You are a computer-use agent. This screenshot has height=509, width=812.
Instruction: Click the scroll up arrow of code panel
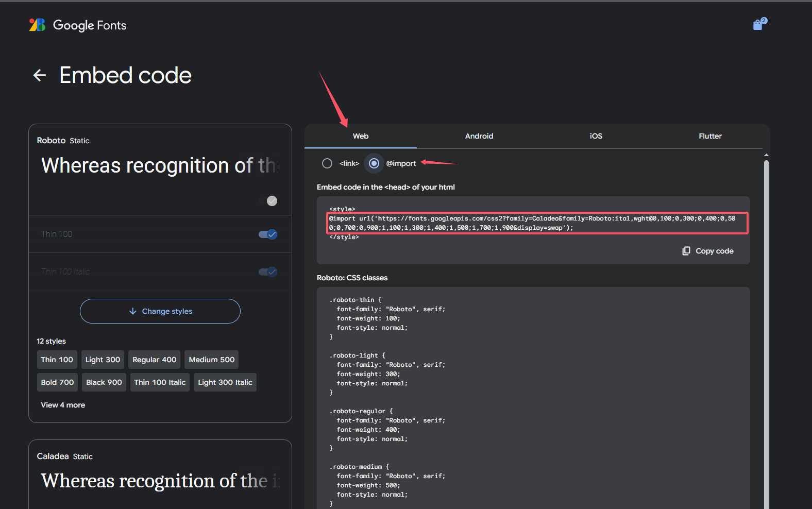point(766,155)
